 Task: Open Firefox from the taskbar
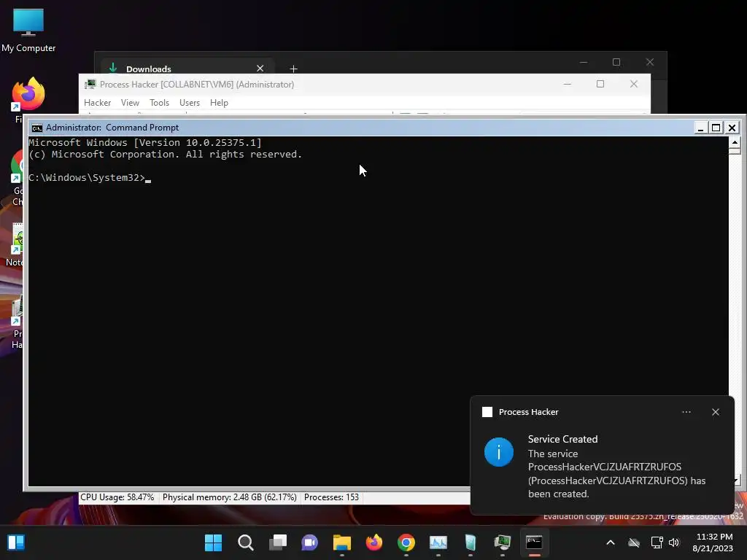pos(374,542)
